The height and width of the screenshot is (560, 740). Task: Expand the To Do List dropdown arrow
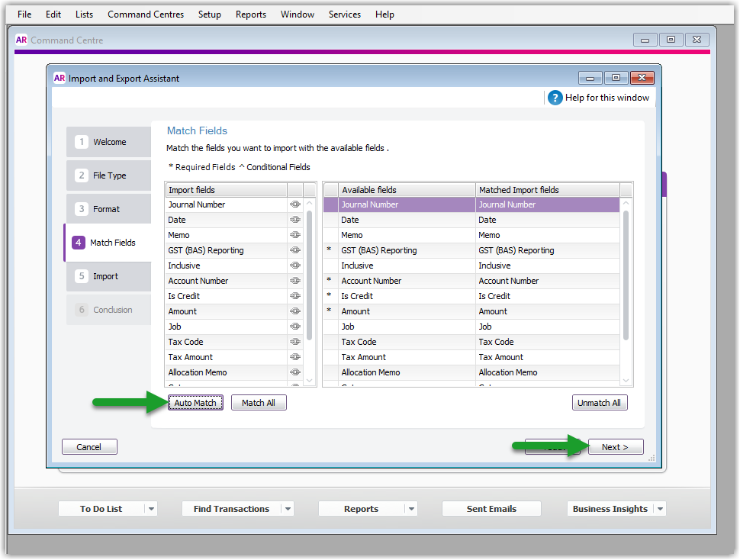(x=152, y=509)
